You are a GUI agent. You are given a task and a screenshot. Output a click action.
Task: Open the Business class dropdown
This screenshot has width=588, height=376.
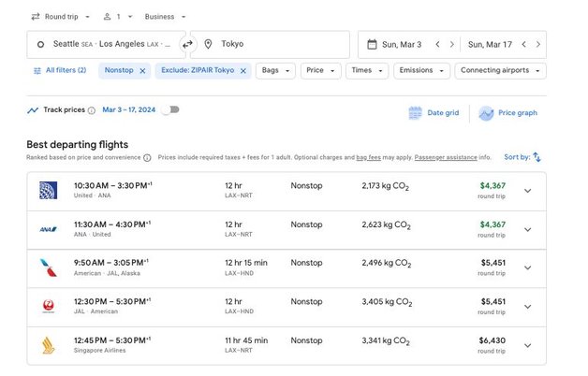pos(165,17)
